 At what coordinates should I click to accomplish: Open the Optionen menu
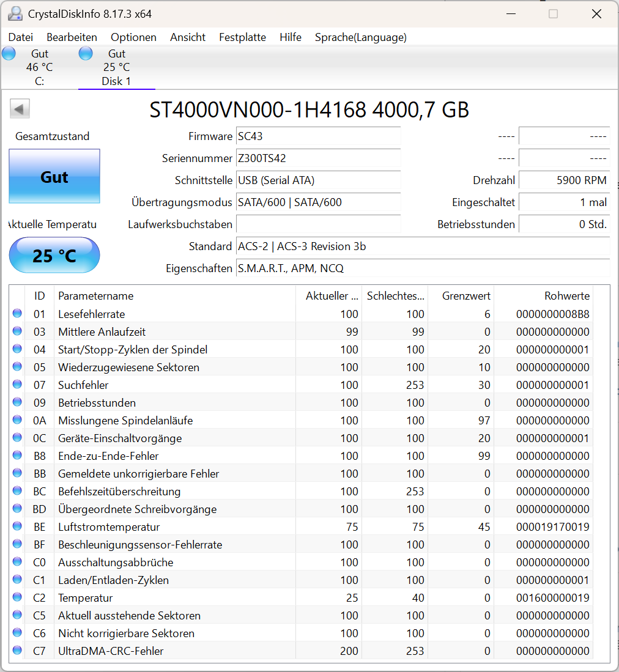pyautogui.click(x=133, y=37)
